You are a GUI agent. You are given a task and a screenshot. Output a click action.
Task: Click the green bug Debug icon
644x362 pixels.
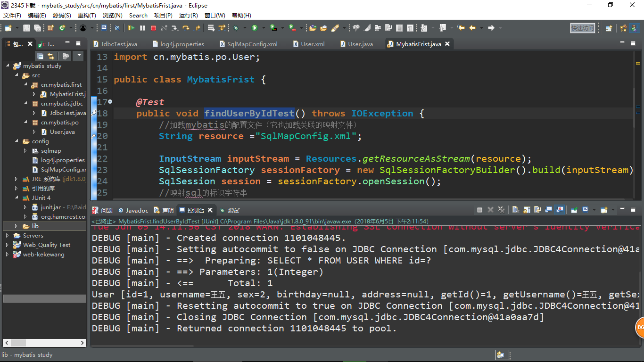point(236,28)
